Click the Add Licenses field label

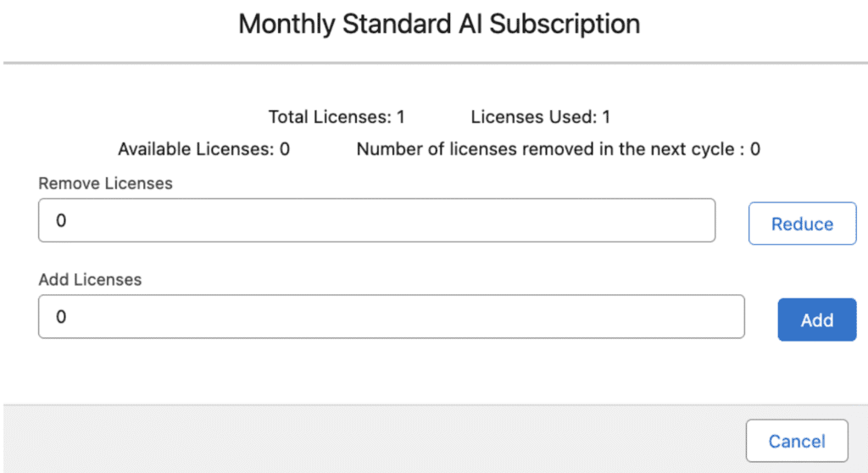90,279
